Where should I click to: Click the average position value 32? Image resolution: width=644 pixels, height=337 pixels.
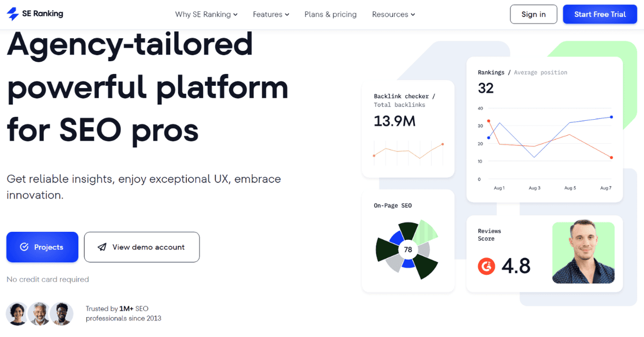click(486, 88)
